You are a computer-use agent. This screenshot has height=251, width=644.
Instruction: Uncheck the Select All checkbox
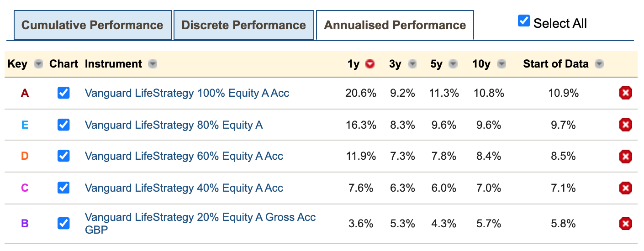pyautogui.click(x=524, y=21)
